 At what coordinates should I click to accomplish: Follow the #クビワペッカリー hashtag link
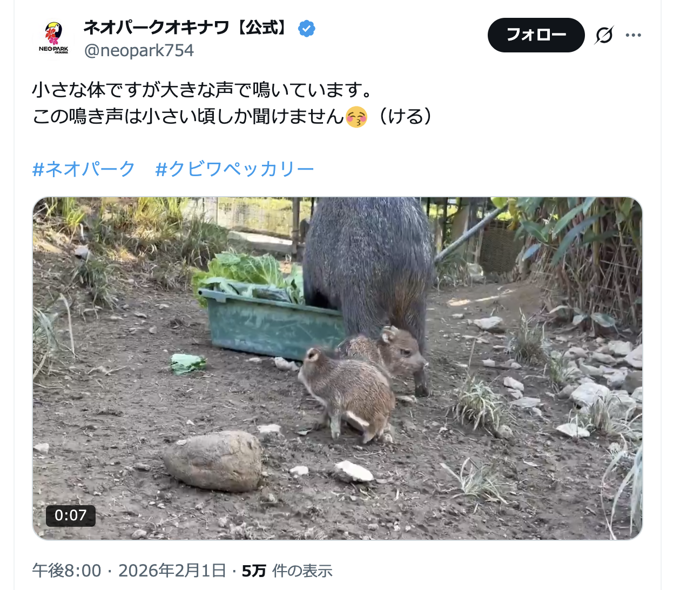(x=234, y=169)
